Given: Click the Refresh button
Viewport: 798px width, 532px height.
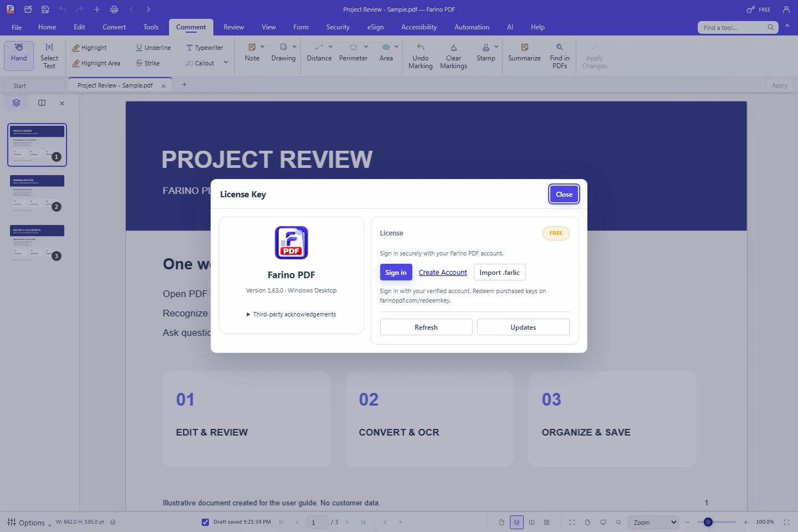Looking at the screenshot, I should click(x=426, y=327).
